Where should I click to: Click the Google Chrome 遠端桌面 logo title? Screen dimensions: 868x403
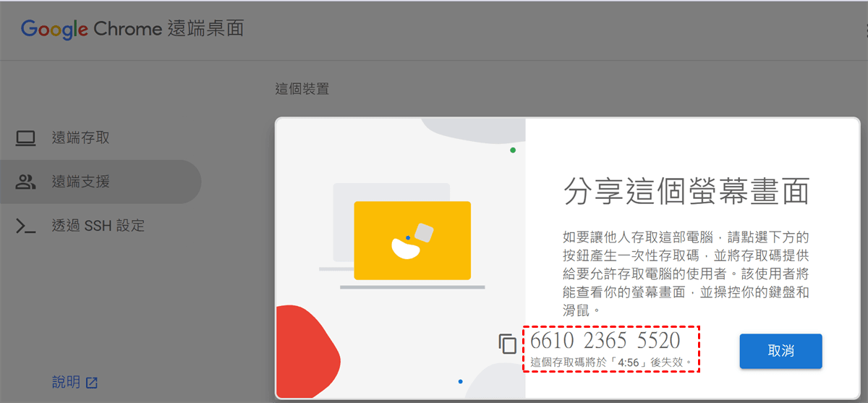pyautogui.click(x=132, y=29)
